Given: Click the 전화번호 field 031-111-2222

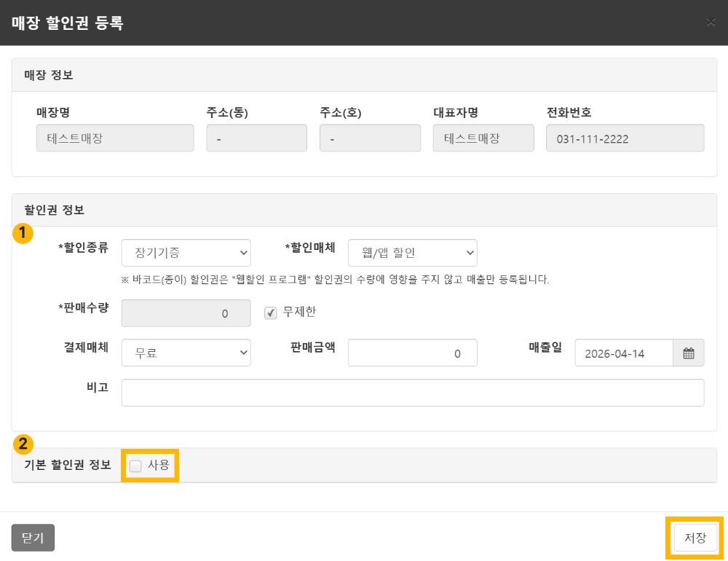Looking at the screenshot, I should click(625, 138).
